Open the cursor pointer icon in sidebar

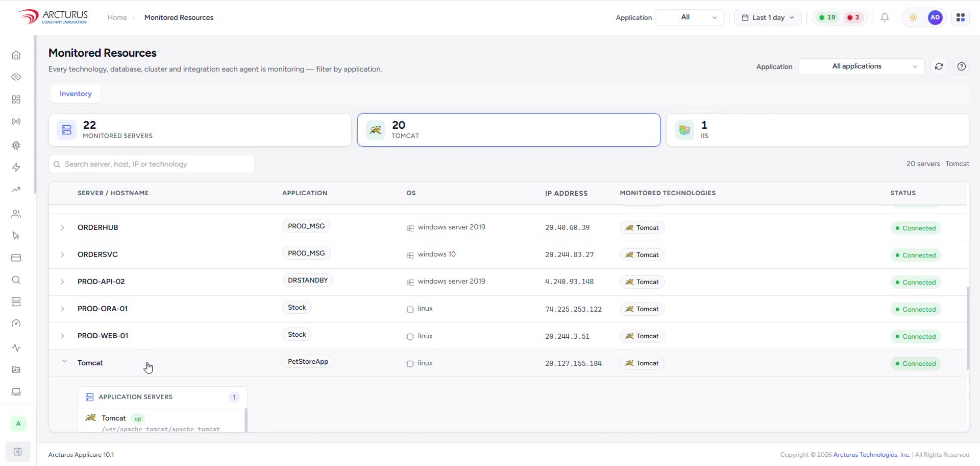(x=16, y=236)
